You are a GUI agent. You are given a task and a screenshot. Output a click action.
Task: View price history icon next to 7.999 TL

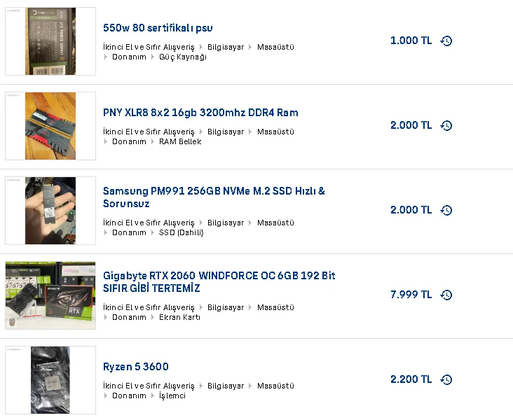(446, 295)
